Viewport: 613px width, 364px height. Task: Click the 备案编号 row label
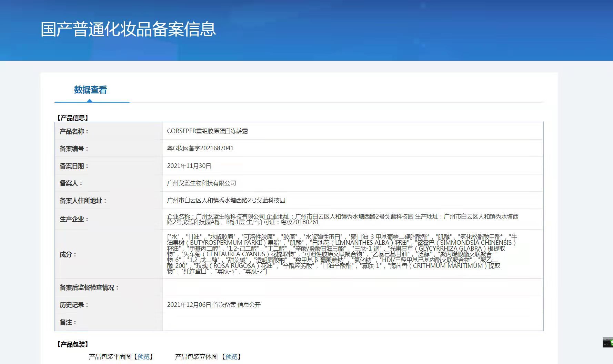[x=74, y=149]
